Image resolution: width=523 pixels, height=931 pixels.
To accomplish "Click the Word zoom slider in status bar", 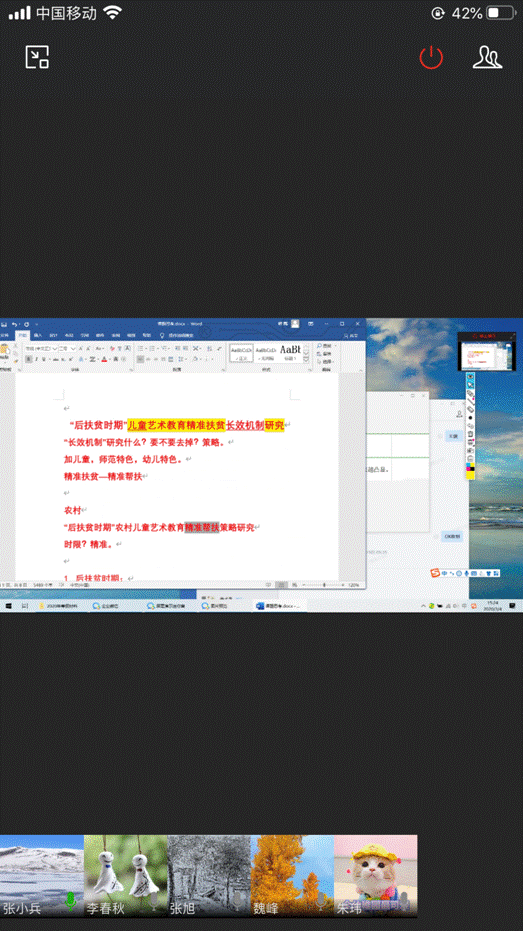I will pos(324,585).
